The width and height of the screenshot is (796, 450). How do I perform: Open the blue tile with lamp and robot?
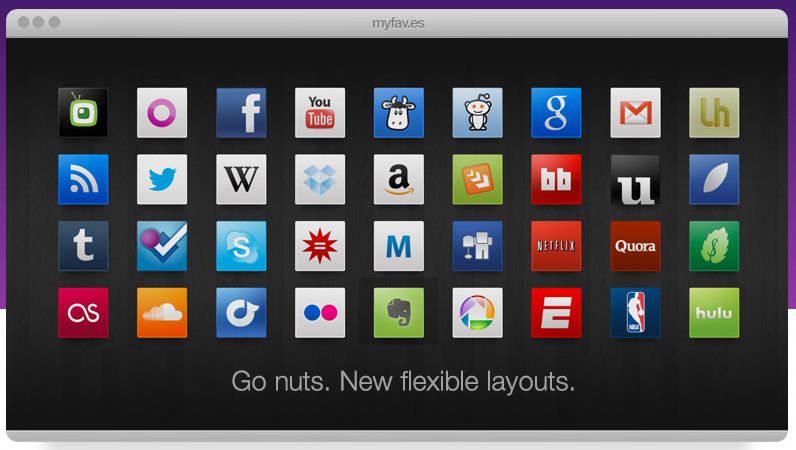[478, 246]
